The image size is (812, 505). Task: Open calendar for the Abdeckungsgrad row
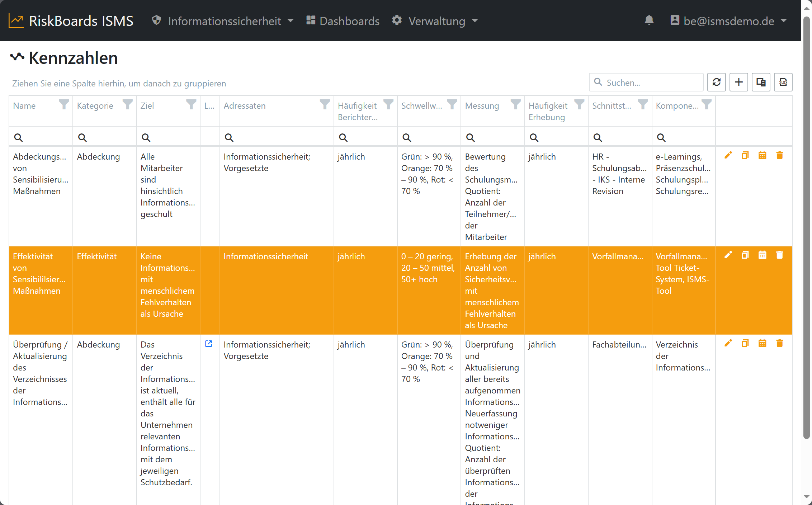point(763,155)
